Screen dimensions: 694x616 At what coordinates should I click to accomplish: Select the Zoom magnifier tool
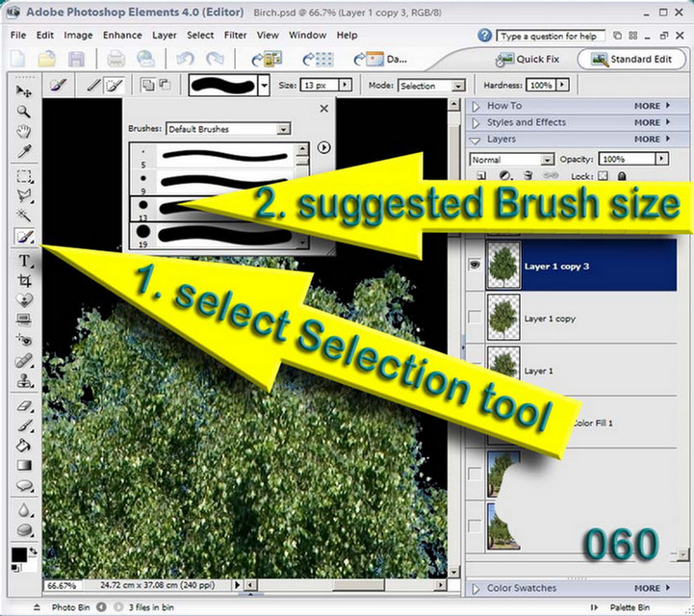point(24,112)
